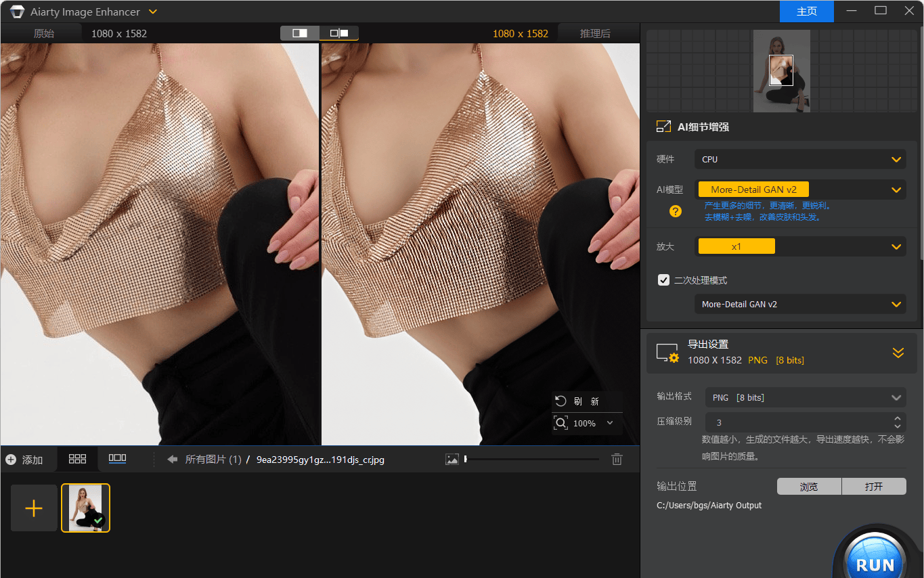
Task: Click the trash delete icon
Action: tap(617, 460)
